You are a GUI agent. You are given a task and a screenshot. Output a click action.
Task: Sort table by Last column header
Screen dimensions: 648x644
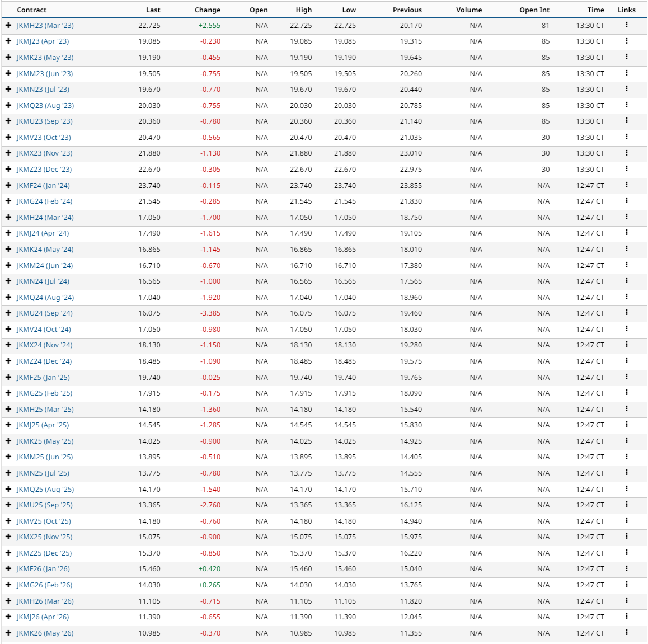tap(153, 10)
